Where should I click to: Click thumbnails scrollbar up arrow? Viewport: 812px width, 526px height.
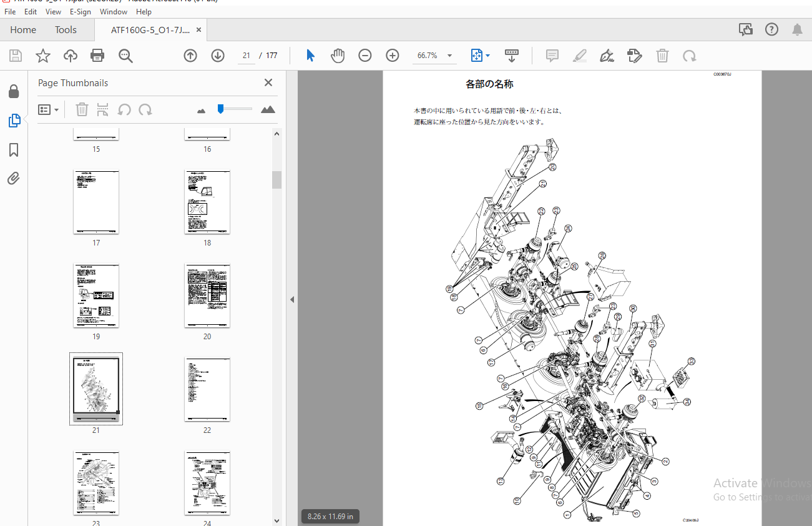[276, 133]
